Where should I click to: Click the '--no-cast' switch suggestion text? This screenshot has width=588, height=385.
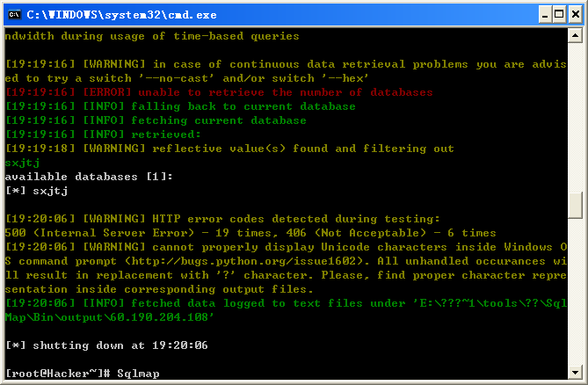pyautogui.click(x=177, y=78)
